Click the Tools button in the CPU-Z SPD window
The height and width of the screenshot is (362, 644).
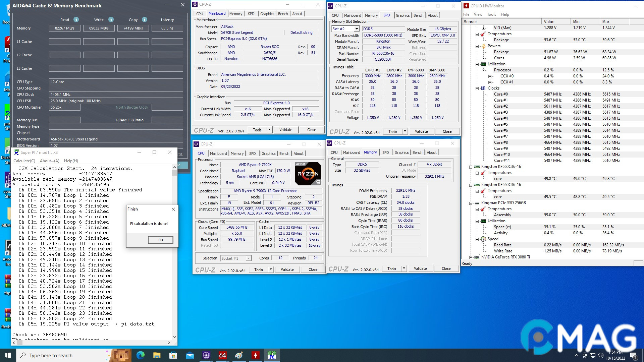coord(392,131)
